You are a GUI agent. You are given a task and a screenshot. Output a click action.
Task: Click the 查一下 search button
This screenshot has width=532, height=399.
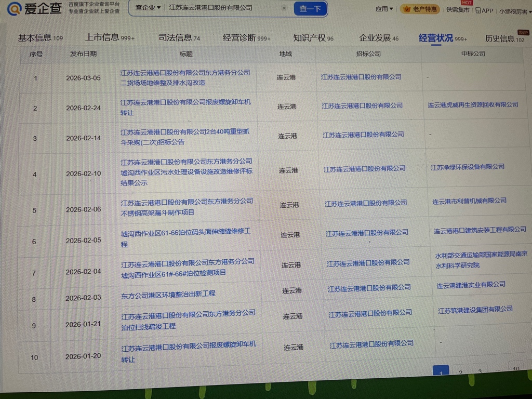[x=310, y=8]
